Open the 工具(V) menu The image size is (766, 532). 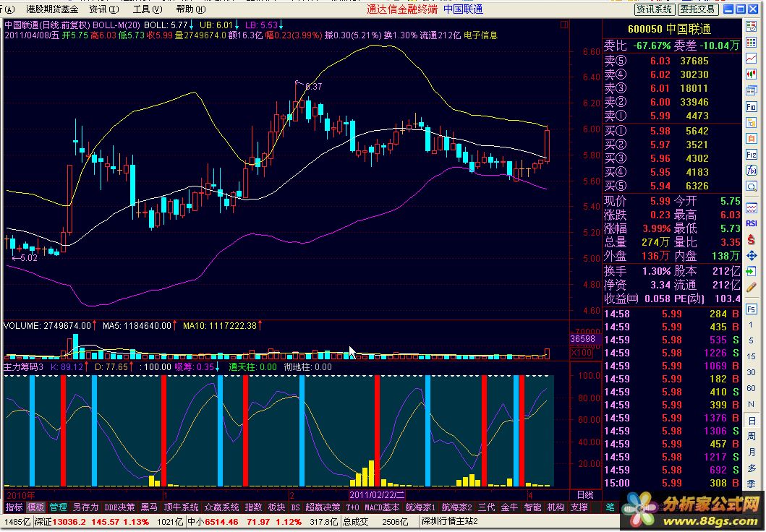(x=148, y=9)
